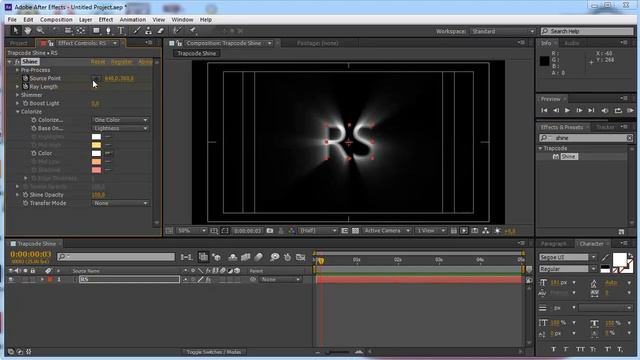Open Composition Mini-Flowchart in timeline

click(186, 257)
